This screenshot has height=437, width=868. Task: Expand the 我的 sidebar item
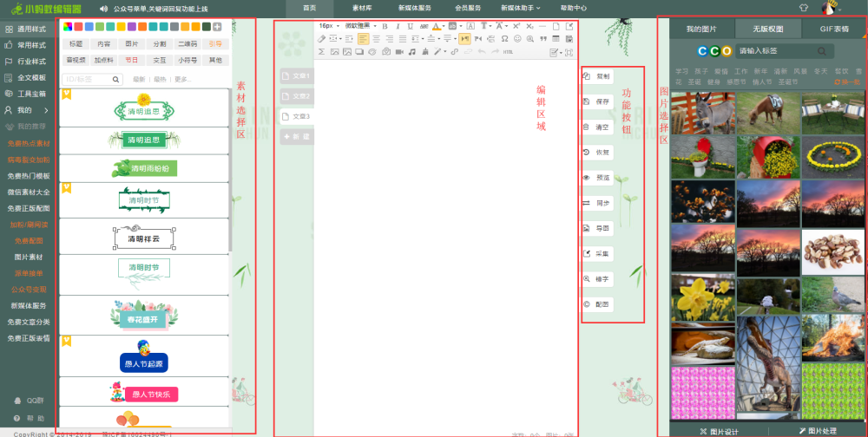tap(27, 110)
